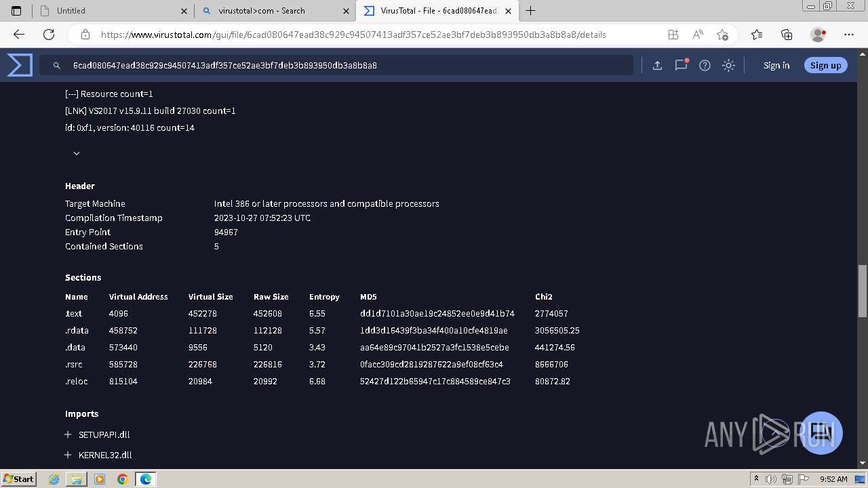Click the .data section name
The width and height of the screenshot is (868, 488).
point(75,348)
